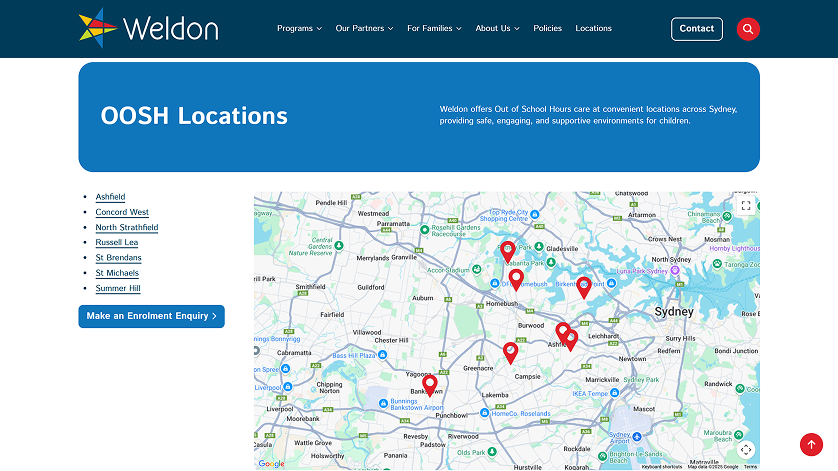The width and height of the screenshot is (838, 471).
Task: Click the OOSH Locations heading
Action: point(194,116)
